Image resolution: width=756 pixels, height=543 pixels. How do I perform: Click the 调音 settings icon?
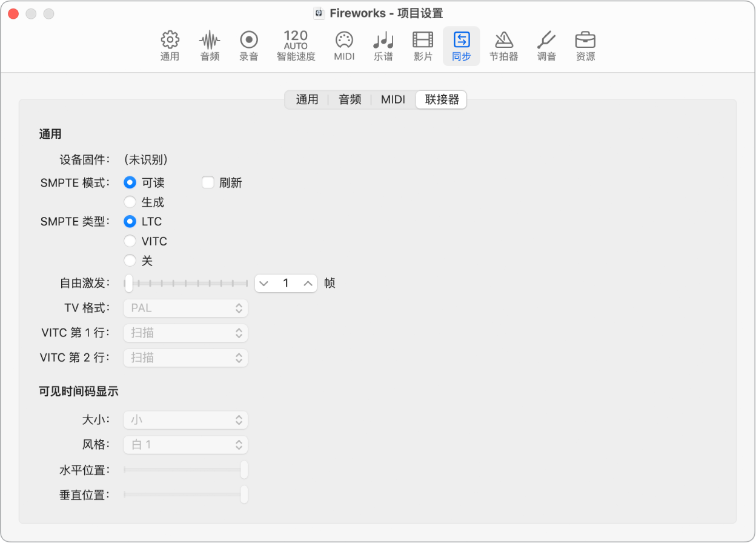(x=546, y=45)
